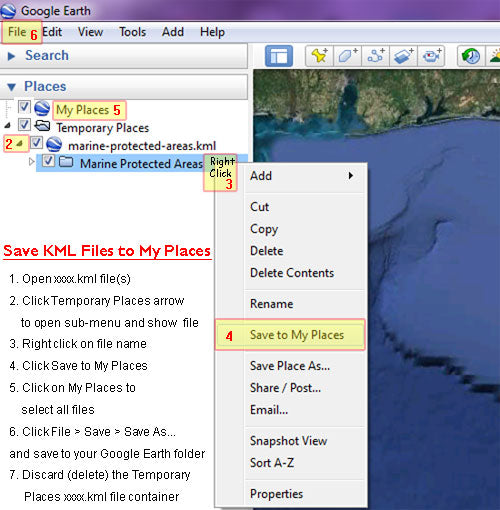The image size is (500, 510).
Task: Collapse marine-protected-areas.kml tree arrow
Action: (x=20, y=144)
